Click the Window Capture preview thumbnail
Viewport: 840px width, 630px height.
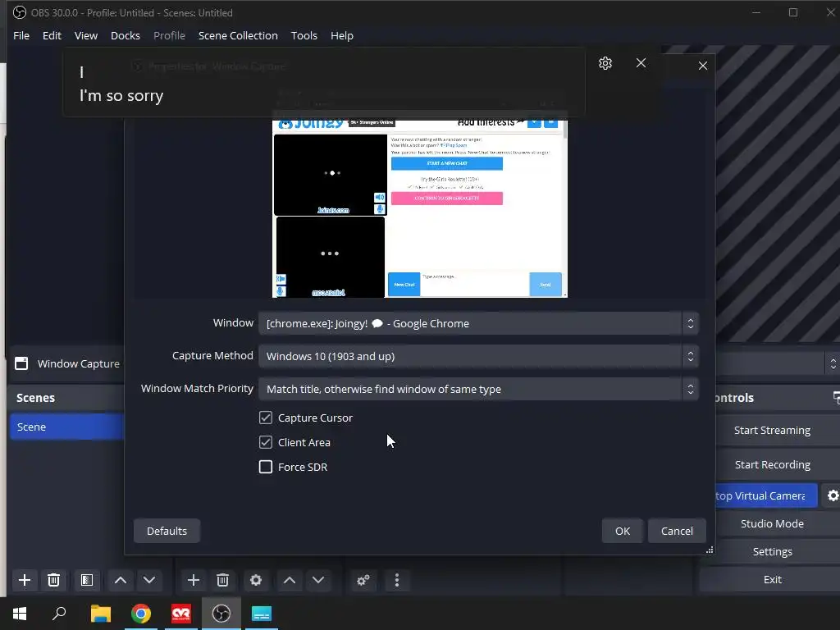(x=419, y=208)
